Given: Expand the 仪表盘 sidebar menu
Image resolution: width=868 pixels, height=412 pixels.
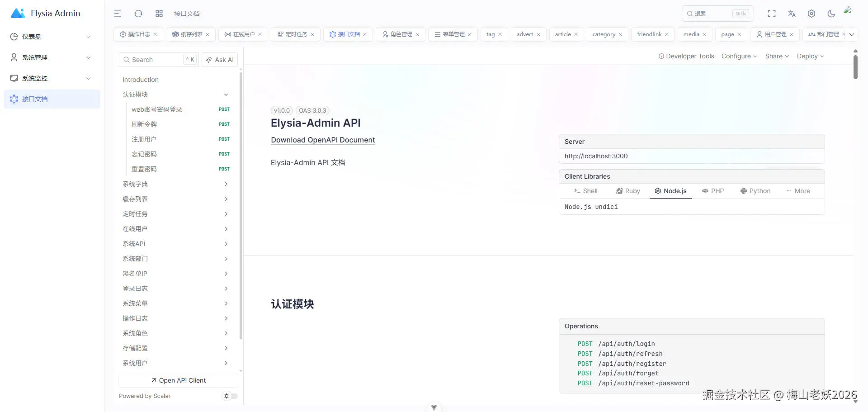Looking at the screenshot, I should pyautogui.click(x=52, y=37).
